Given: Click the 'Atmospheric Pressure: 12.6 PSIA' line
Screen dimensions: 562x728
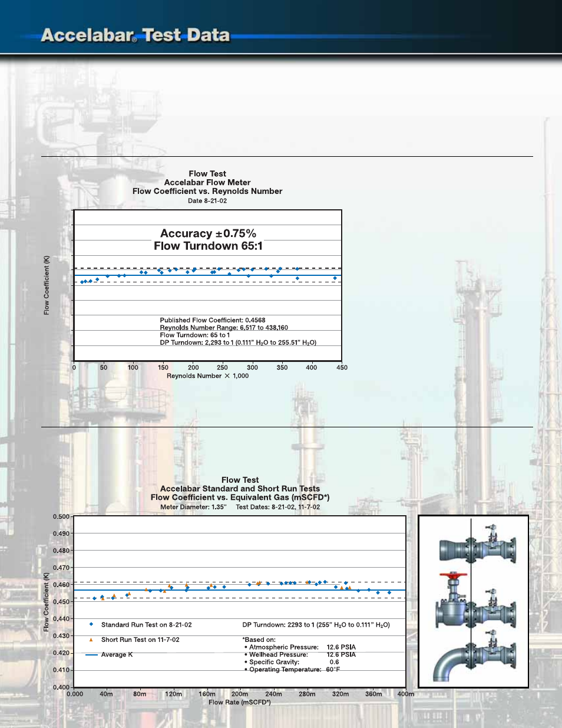Looking at the screenshot, I should 300,647.
